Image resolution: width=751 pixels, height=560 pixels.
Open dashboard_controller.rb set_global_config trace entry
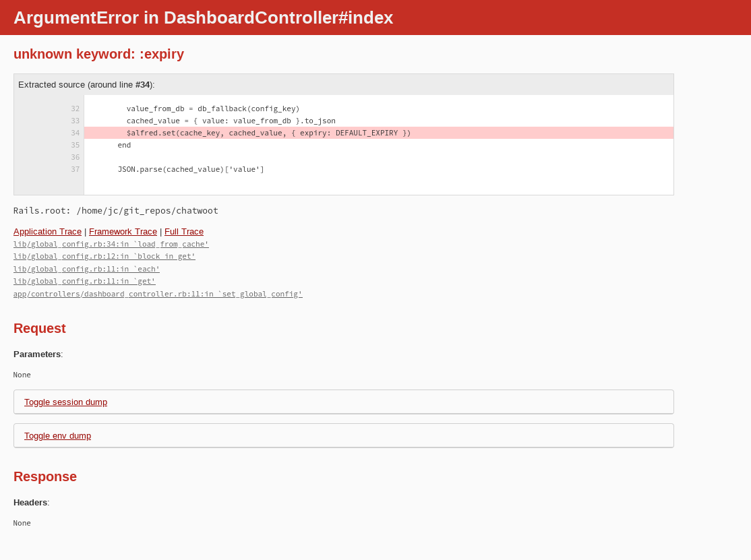158,294
